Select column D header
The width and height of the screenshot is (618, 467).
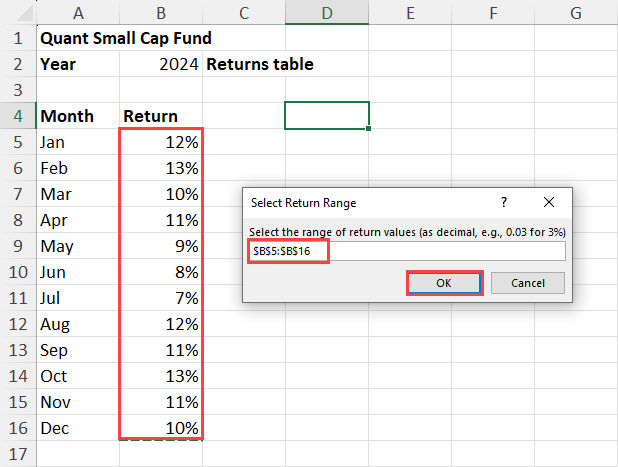tap(327, 13)
